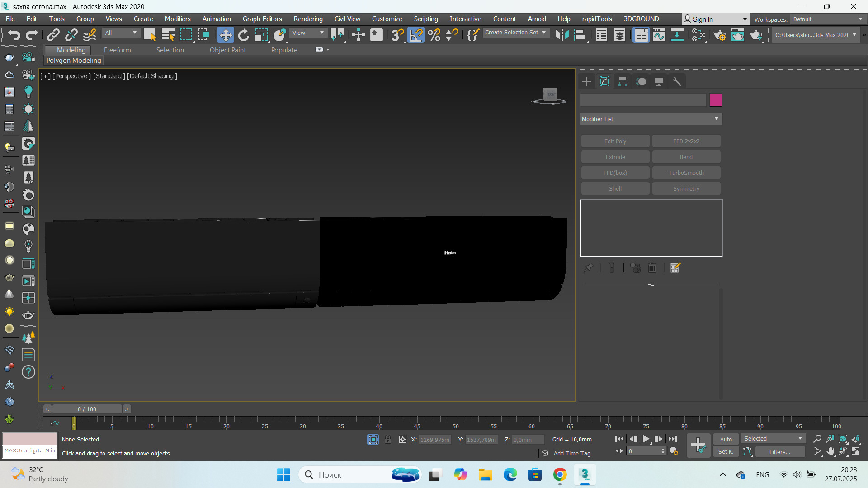Viewport: 868px width, 488px height.
Task: Open the Rendering menu
Action: pyautogui.click(x=308, y=19)
